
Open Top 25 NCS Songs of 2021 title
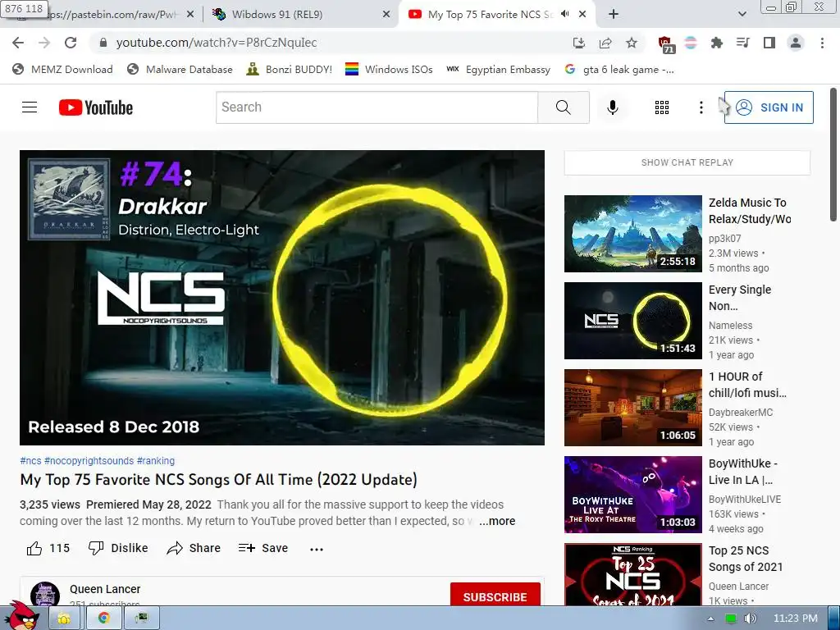(746, 559)
